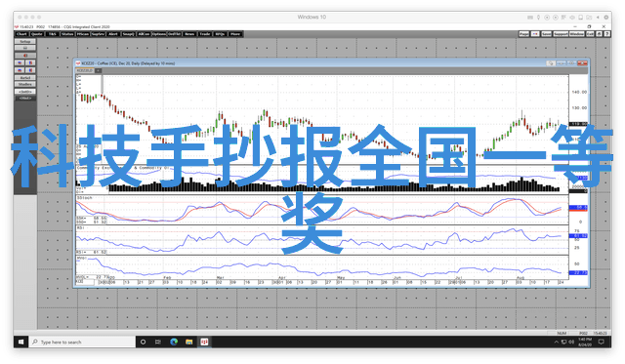Click the NUM indicator in status bar

[x=562, y=333]
